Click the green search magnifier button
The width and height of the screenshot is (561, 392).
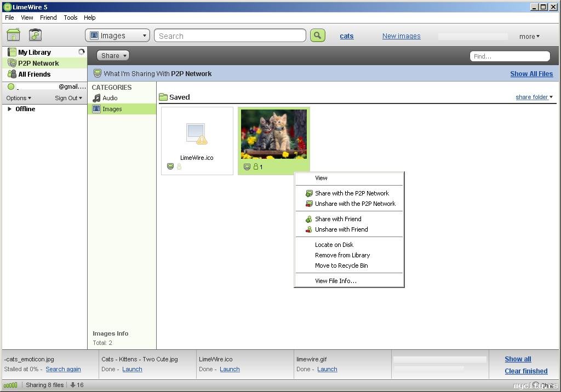[x=317, y=36]
